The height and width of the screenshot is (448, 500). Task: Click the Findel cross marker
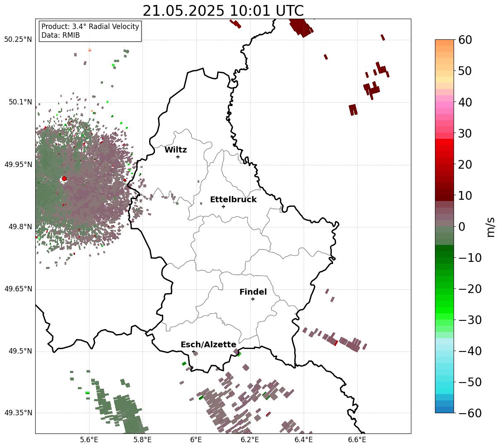tap(253, 299)
